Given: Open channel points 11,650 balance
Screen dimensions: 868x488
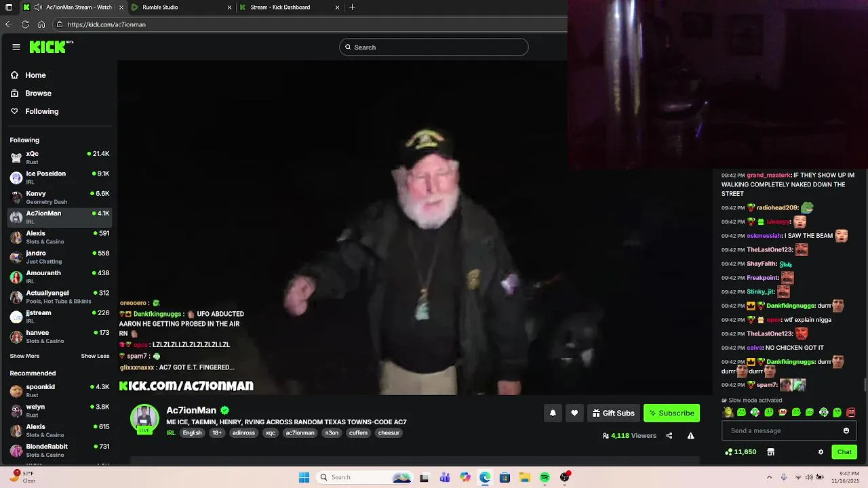Looking at the screenshot, I should [741, 452].
